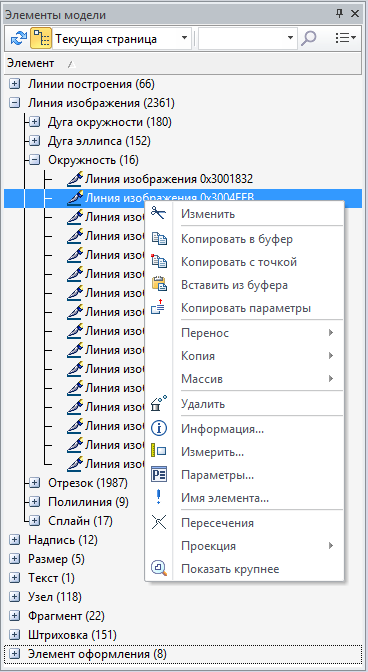
Task: Click the ruler icon beside 'Измерить...'
Action: point(159,451)
